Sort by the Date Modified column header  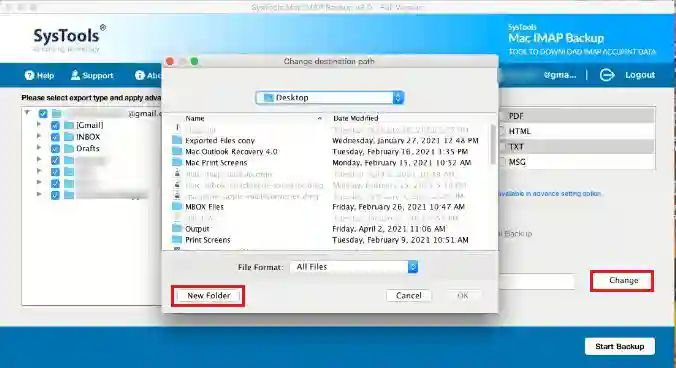(x=356, y=118)
